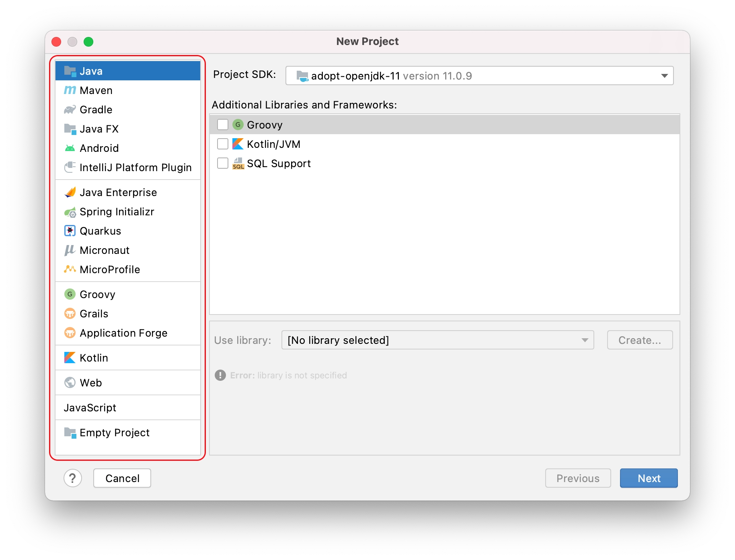Click the Empty Project folder icon
The width and height of the screenshot is (735, 560).
(x=70, y=433)
